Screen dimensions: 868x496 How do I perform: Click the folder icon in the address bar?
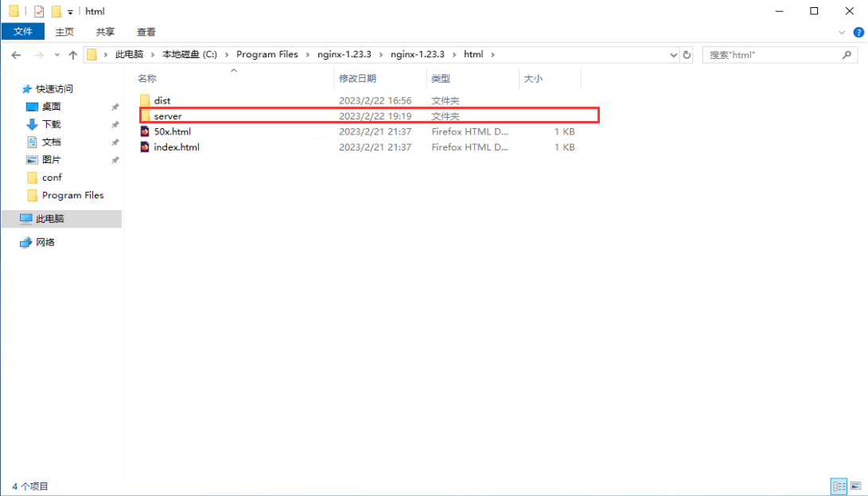[90, 54]
